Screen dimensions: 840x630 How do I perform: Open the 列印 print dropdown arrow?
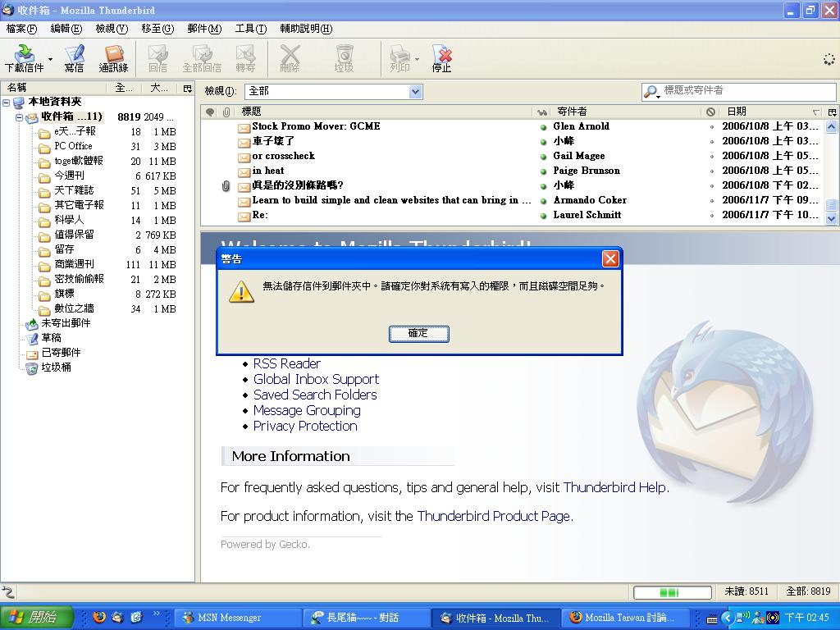418,59
